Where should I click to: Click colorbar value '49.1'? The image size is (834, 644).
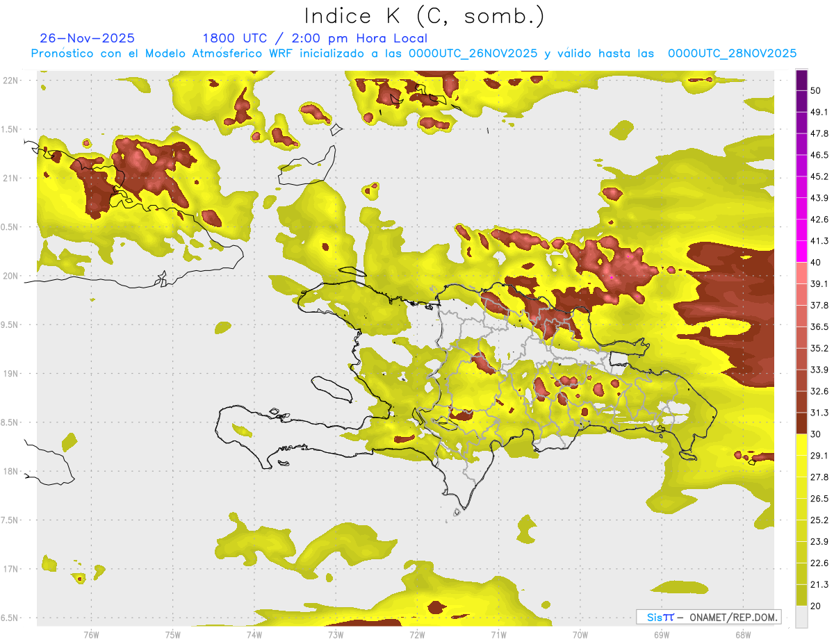pyautogui.click(x=819, y=112)
